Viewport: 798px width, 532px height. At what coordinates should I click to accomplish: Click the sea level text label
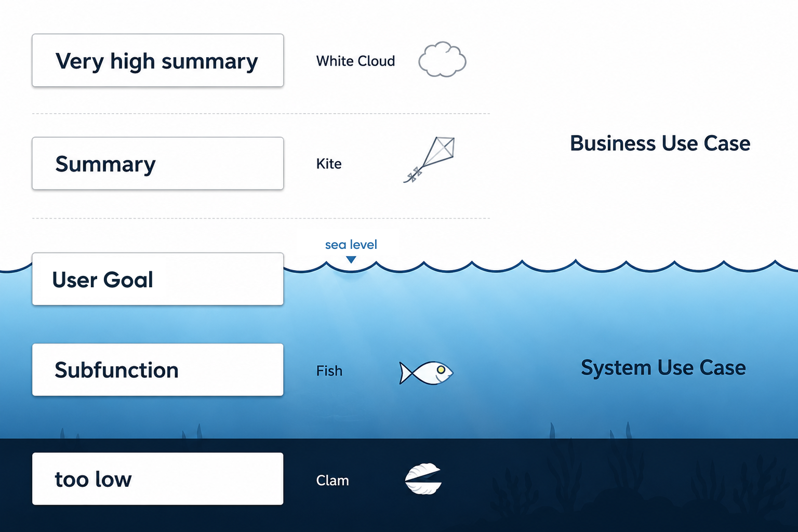351,244
